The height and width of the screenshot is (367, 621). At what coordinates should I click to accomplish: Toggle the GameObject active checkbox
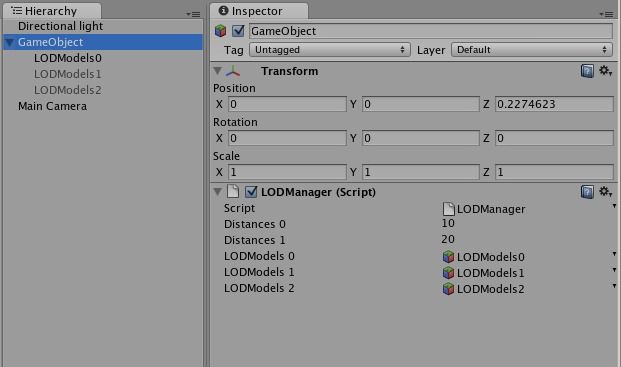tap(238, 31)
